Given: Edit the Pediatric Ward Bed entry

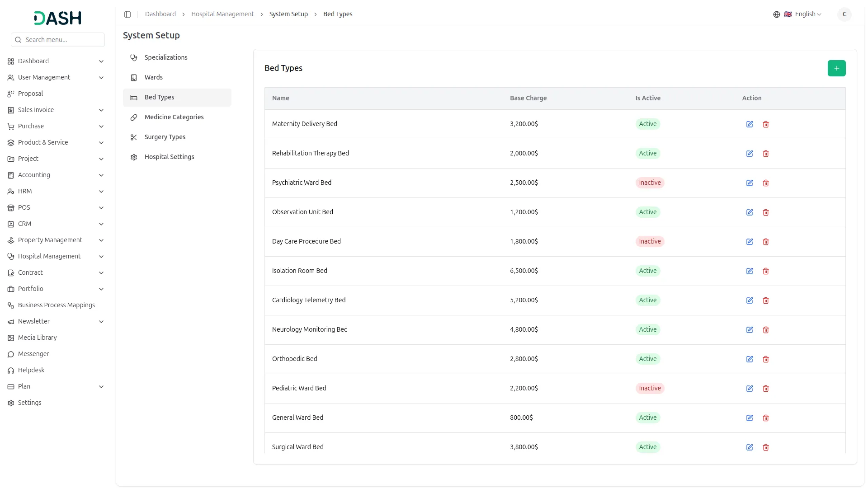Looking at the screenshot, I should 749,389.
